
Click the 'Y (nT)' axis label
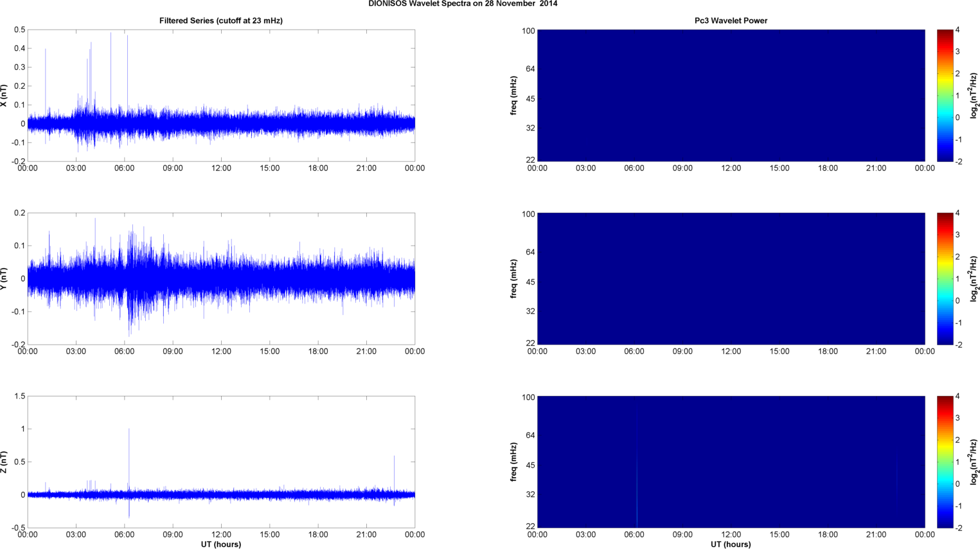pos(4,279)
